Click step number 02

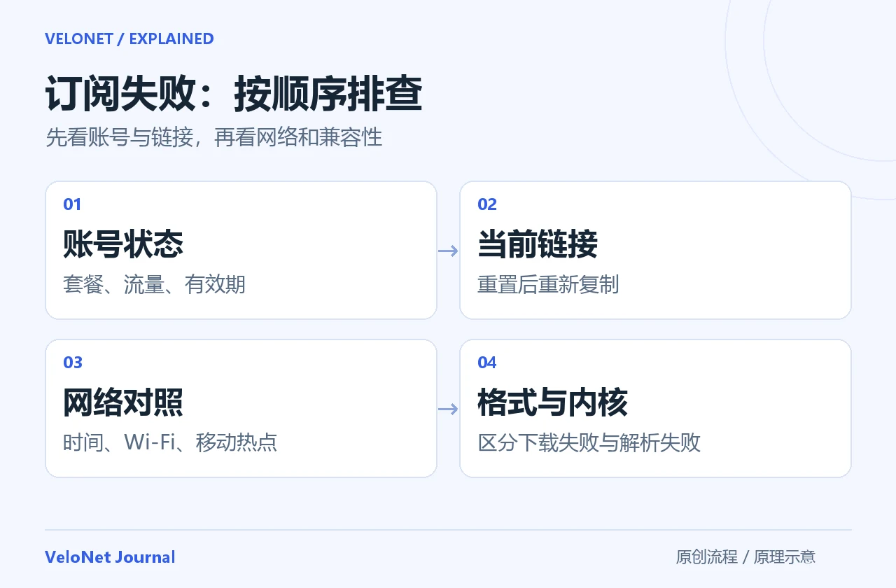tap(487, 204)
